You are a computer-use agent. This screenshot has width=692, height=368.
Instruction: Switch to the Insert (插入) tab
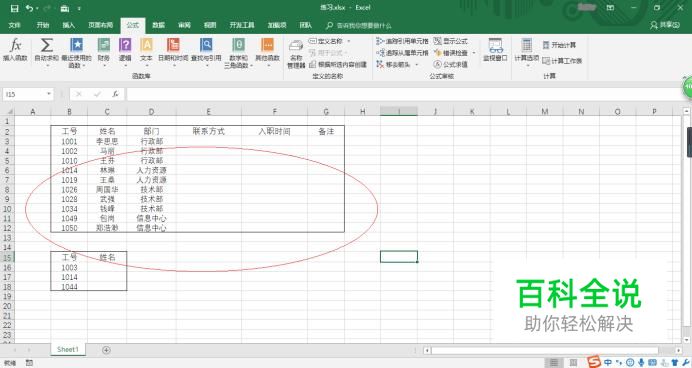click(x=68, y=25)
